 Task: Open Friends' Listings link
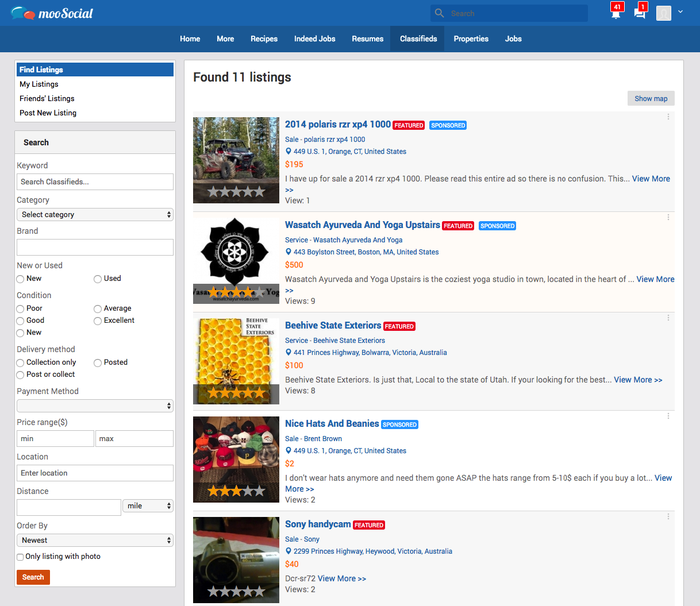pyautogui.click(x=47, y=99)
